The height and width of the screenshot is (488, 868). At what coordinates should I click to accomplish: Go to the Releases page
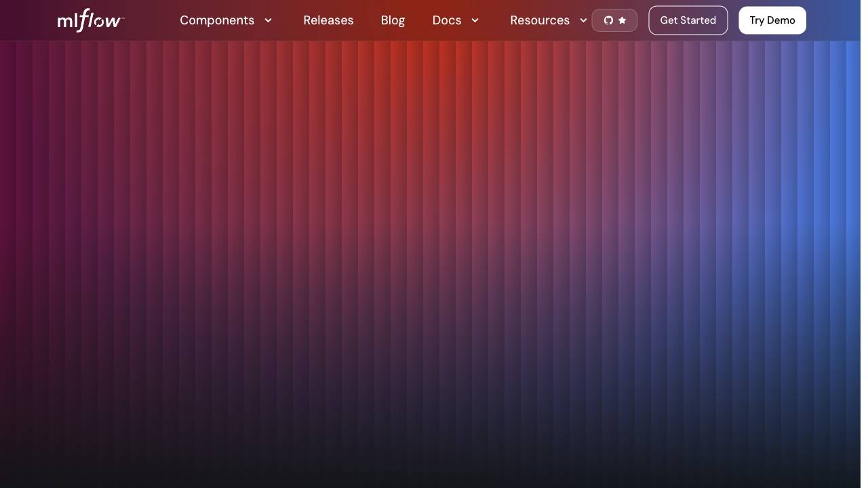[328, 20]
